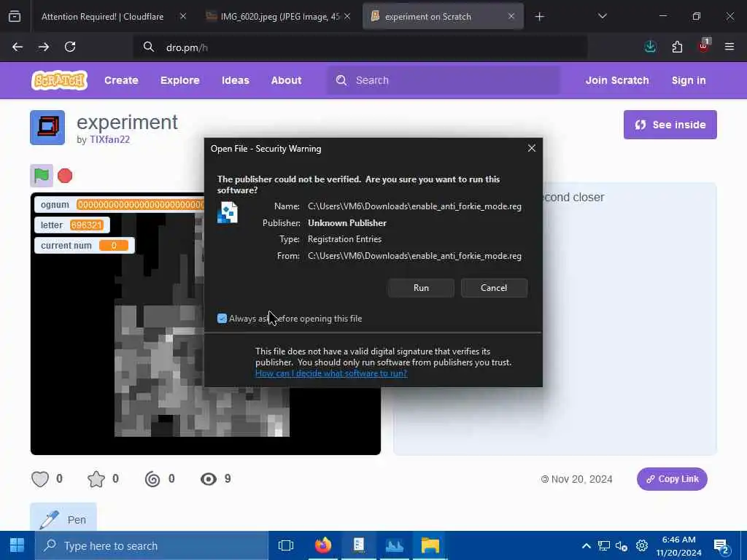The image size is (747, 560).
Task: Open File Explorer from the taskbar
Action: (430, 545)
